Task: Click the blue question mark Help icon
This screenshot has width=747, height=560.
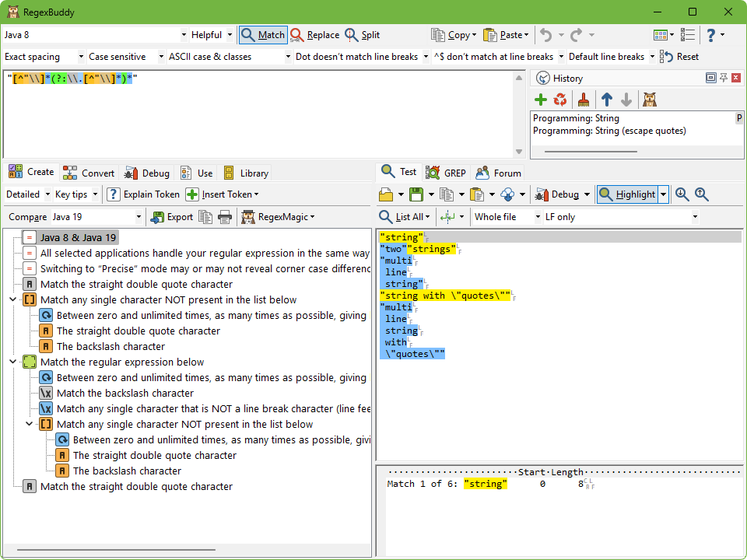Action: coord(710,35)
